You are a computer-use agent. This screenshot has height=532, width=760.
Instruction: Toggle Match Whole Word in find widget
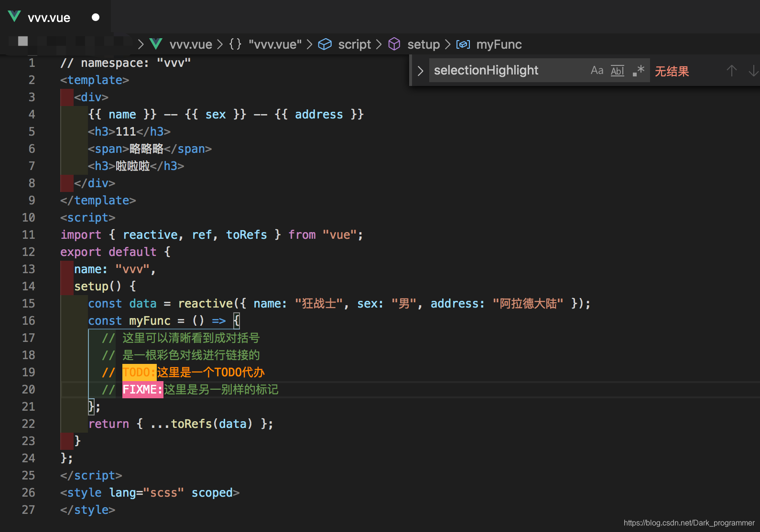(x=618, y=71)
